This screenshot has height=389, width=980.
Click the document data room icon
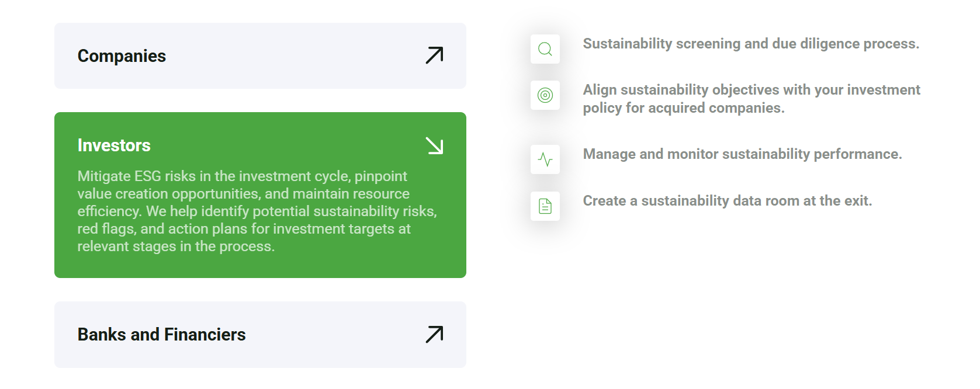(545, 206)
